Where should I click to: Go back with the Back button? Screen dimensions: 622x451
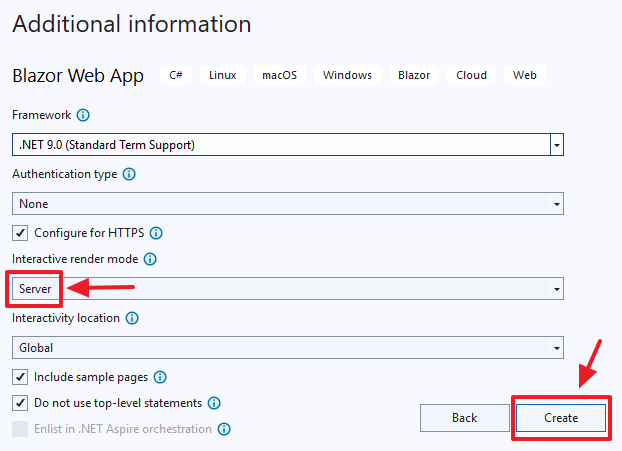pos(465,418)
